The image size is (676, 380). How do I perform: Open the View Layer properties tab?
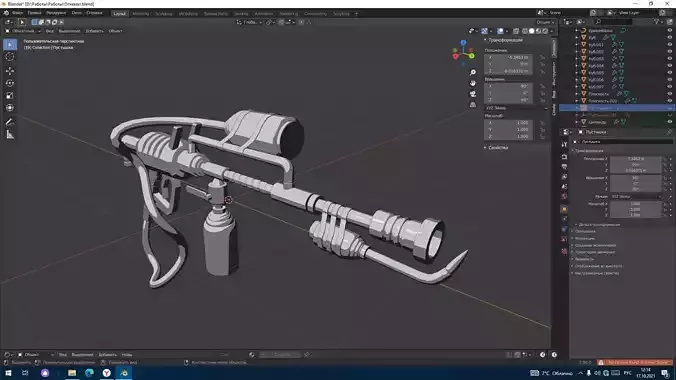(564, 176)
